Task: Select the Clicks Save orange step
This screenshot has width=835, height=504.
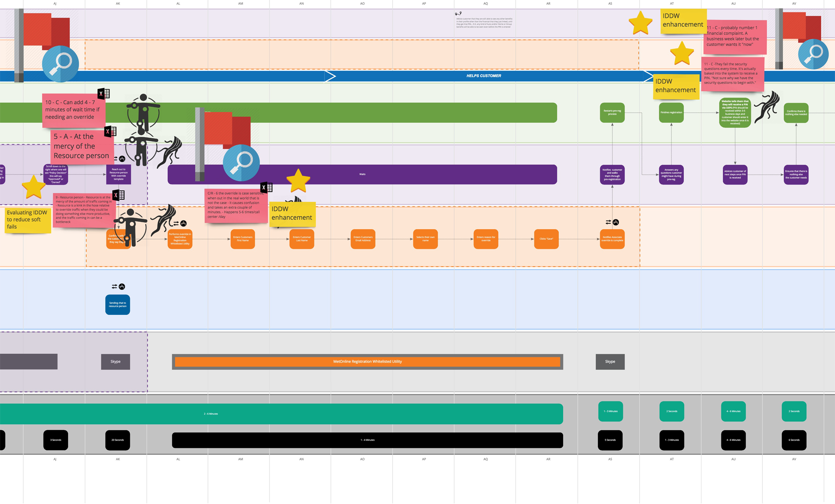Action: [546, 239]
